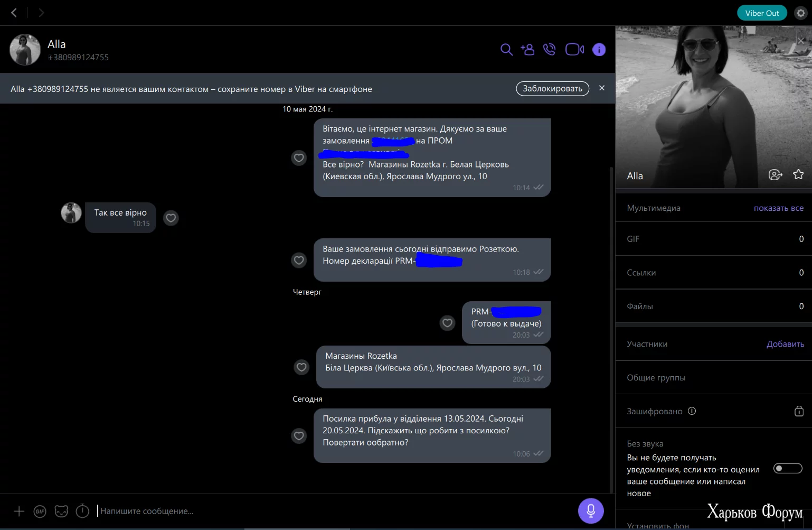Click the '10 мая 2024 г.' date label
The image size is (812, 530).
click(x=307, y=109)
